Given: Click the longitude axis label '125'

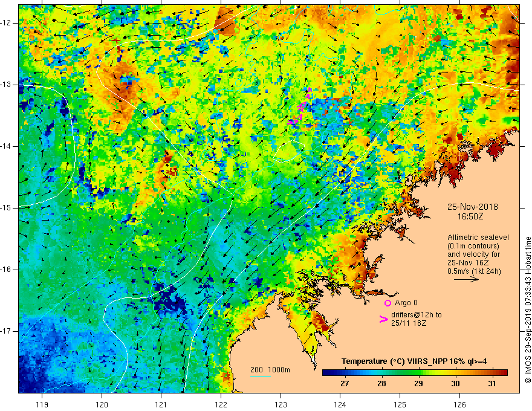Looking at the screenshot, I should coord(400,404).
